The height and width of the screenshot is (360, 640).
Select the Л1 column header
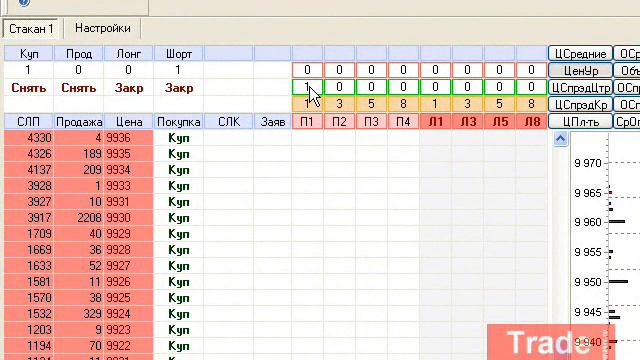click(x=435, y=122)
